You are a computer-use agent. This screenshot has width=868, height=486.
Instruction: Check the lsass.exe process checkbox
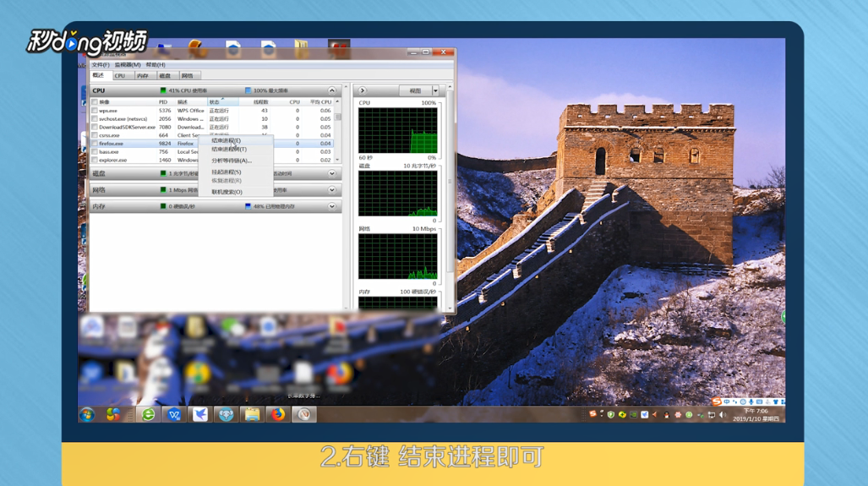click(95, 151)
